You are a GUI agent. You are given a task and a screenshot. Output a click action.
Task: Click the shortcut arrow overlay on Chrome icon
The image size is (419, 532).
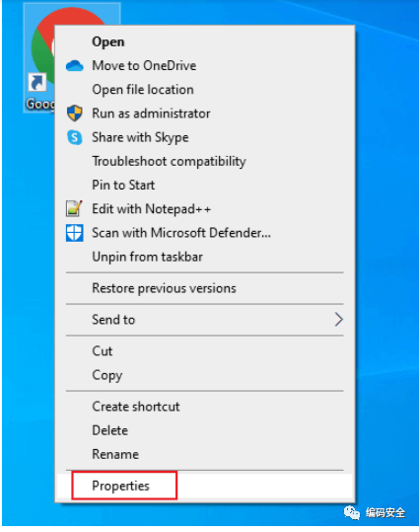click(x=36, y=83)
